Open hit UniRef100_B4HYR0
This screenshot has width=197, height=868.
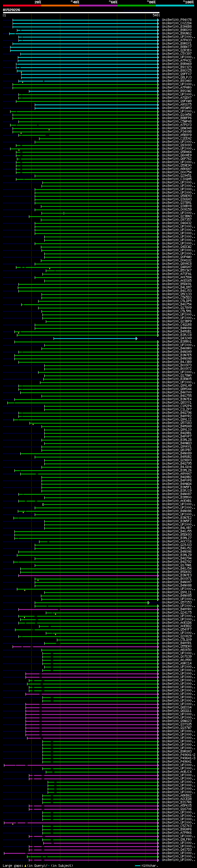[177, 609]
